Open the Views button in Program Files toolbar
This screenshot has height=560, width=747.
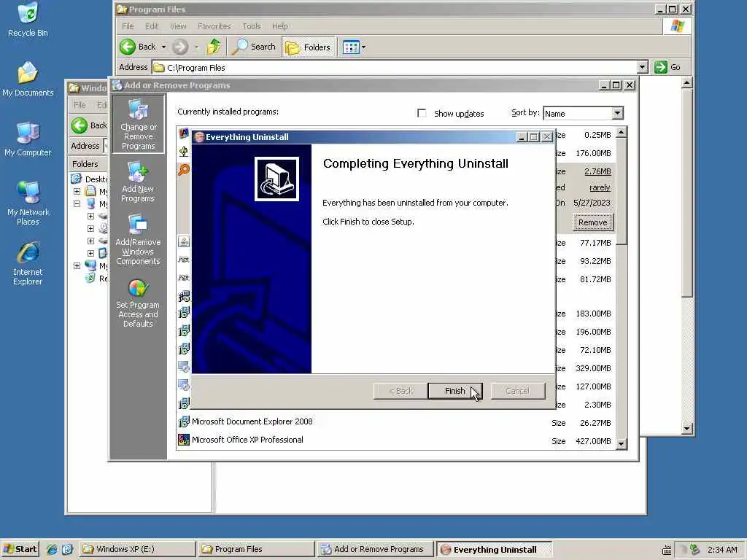[x=351, y=47]
